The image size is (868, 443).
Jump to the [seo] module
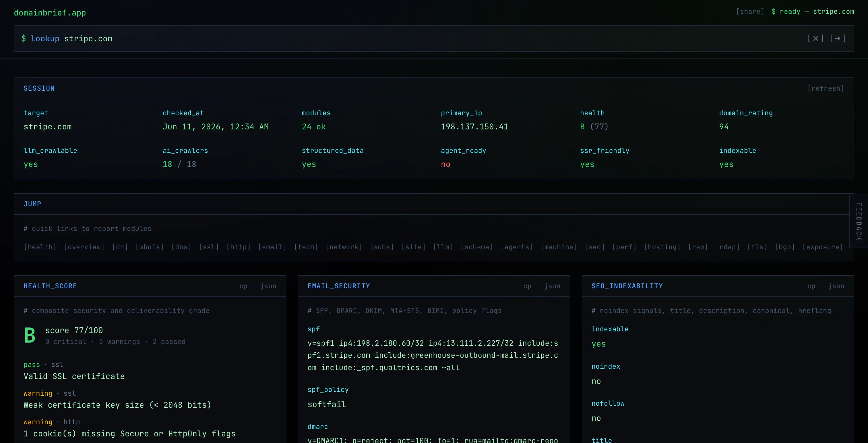(595, 247)
